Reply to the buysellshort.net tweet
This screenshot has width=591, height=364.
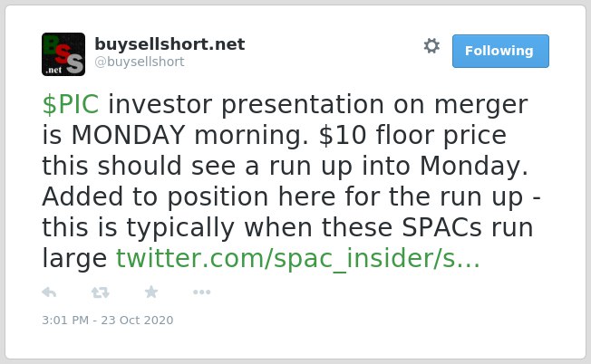pos(49,292)
